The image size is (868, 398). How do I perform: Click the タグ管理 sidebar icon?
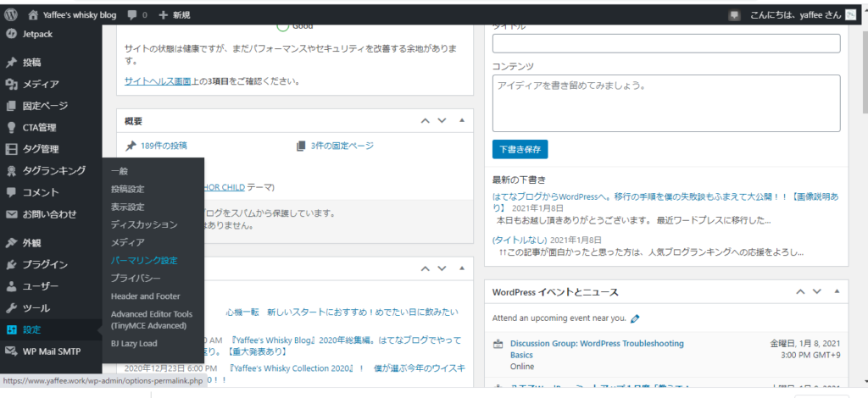point(10,149)
